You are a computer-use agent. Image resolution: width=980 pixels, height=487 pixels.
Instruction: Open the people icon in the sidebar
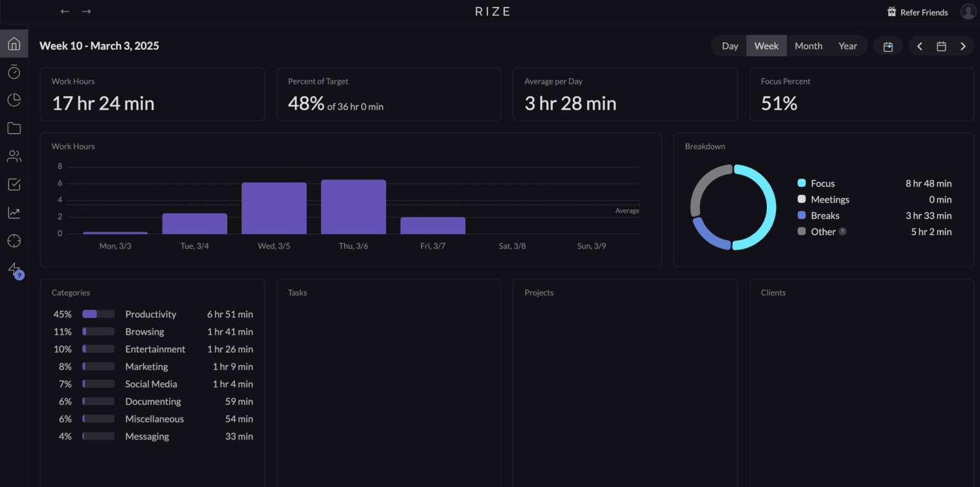(x=14, y=156)
